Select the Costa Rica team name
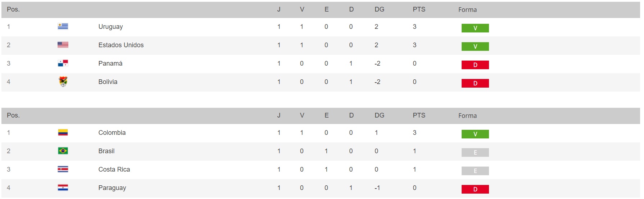644x199 pixels. point(114,169)
